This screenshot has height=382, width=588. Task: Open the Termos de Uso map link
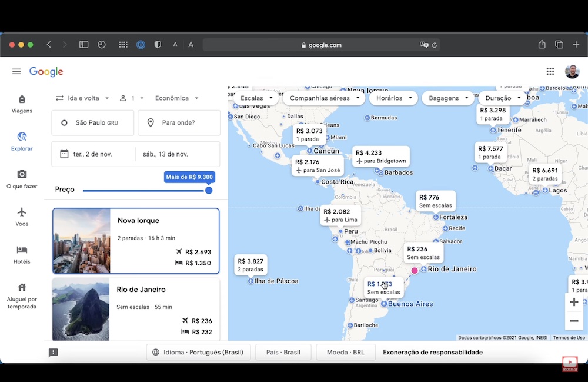[x=569, y=338]
